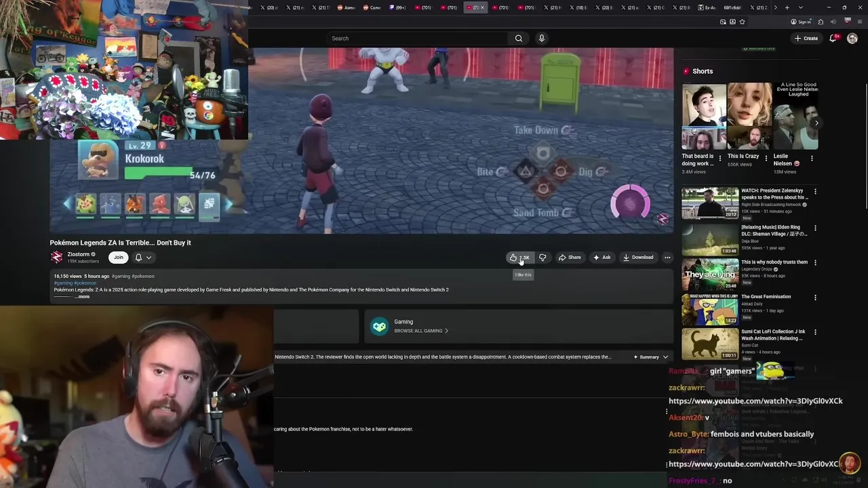Open the Gaming category icon
This screenshot has height=488, width=868.
[379, 327]
